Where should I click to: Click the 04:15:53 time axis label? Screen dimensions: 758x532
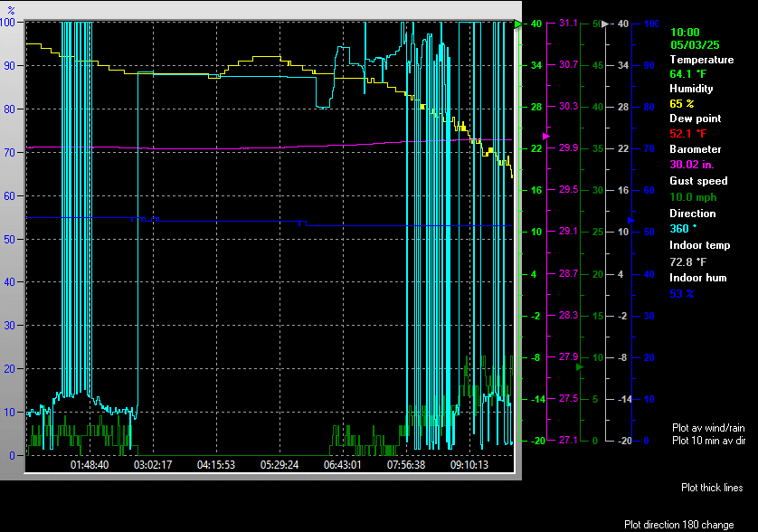(x=216, y=465)
